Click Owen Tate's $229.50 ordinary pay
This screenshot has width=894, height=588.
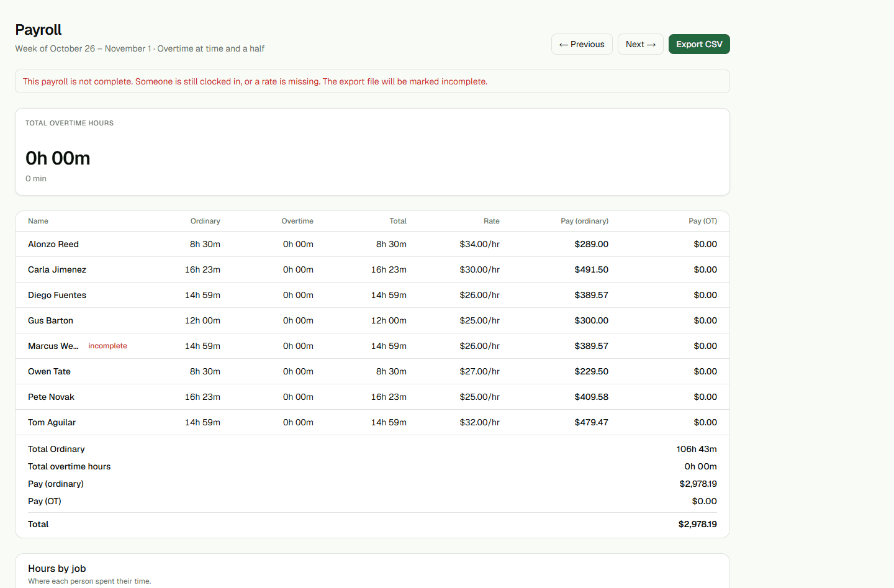tap(591, 371)
